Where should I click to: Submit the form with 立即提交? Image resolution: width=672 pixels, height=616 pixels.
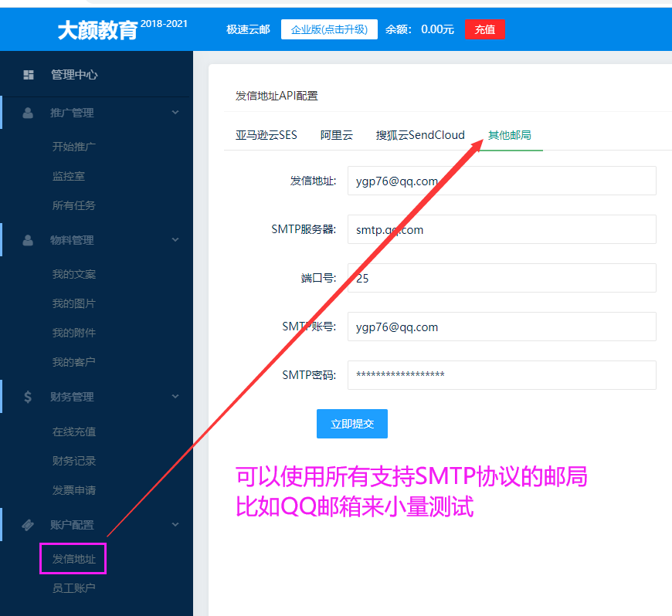(352, 424)
